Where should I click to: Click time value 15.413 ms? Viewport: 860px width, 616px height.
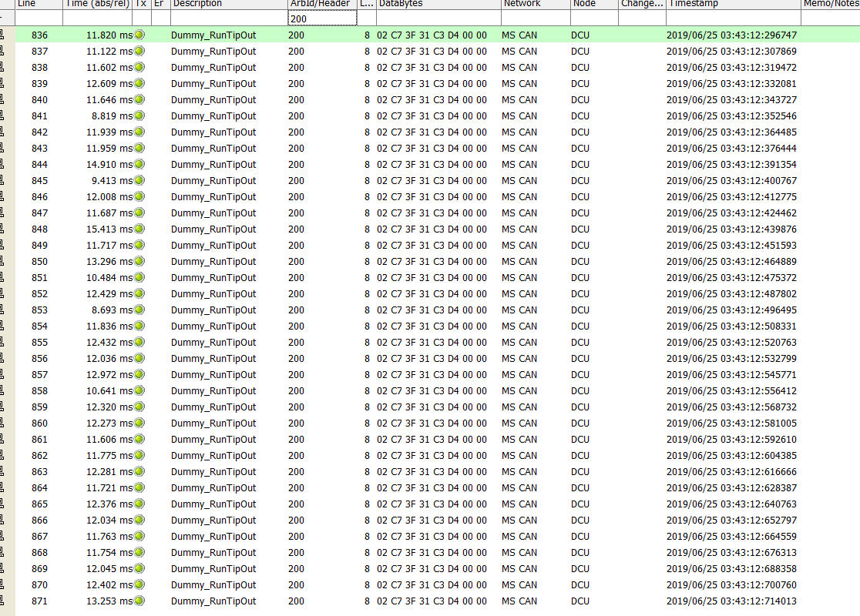[109, 229]
